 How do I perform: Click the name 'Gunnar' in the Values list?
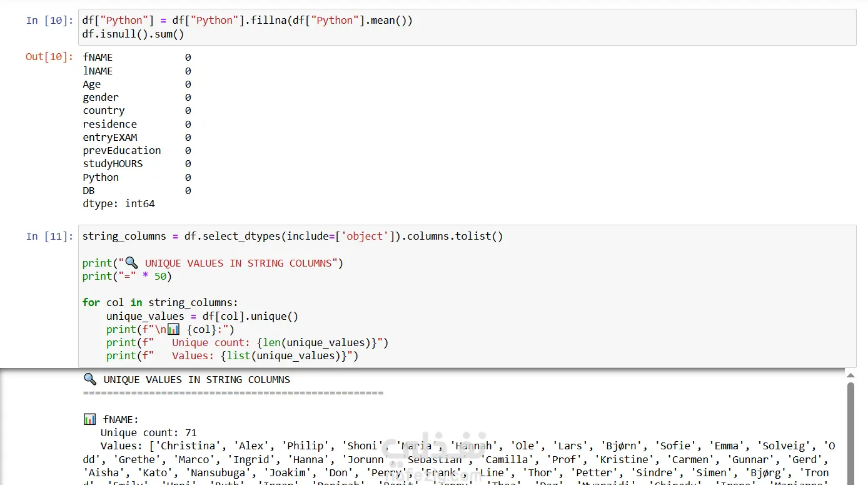click(750, 459)
